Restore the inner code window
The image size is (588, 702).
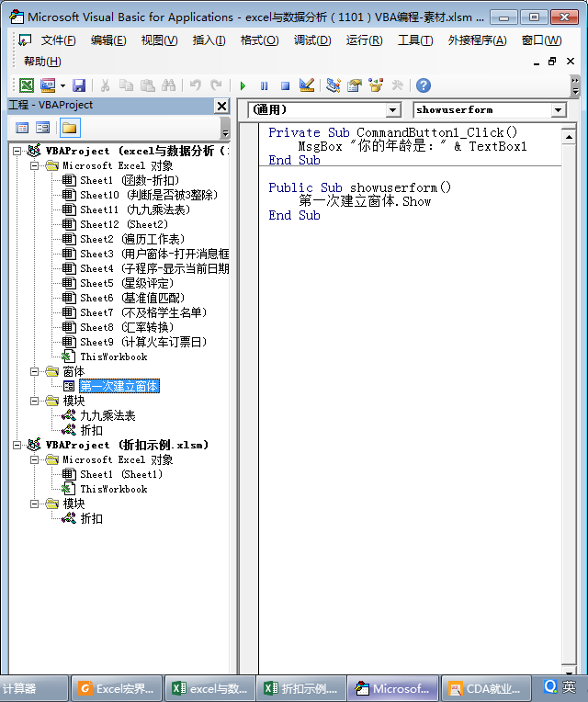[553, 62]
